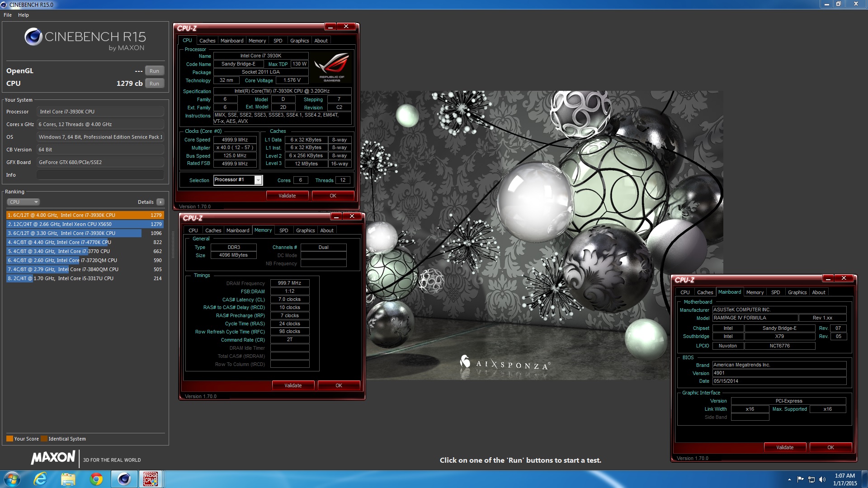The height and width of the screenshot is (488, 868).
Task: Select ranking row 6C/12T @ 3.30 GHz
Action: pos(85,233)
